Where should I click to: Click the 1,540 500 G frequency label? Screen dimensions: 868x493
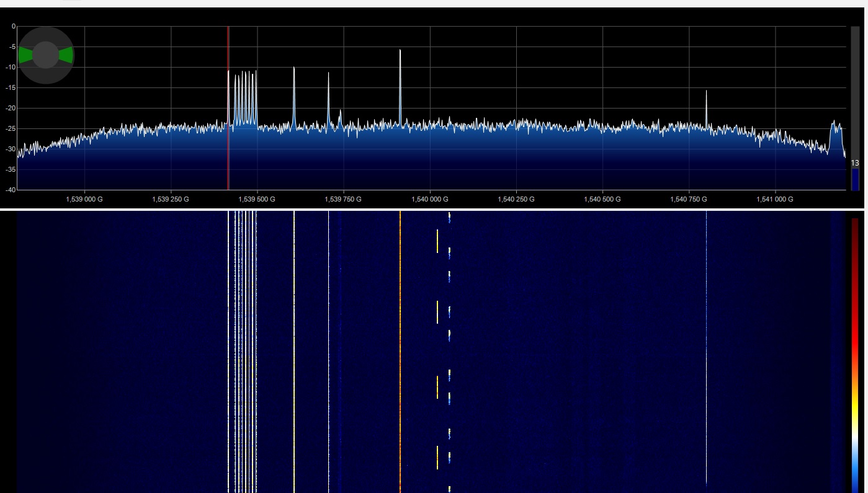(602, 199)
